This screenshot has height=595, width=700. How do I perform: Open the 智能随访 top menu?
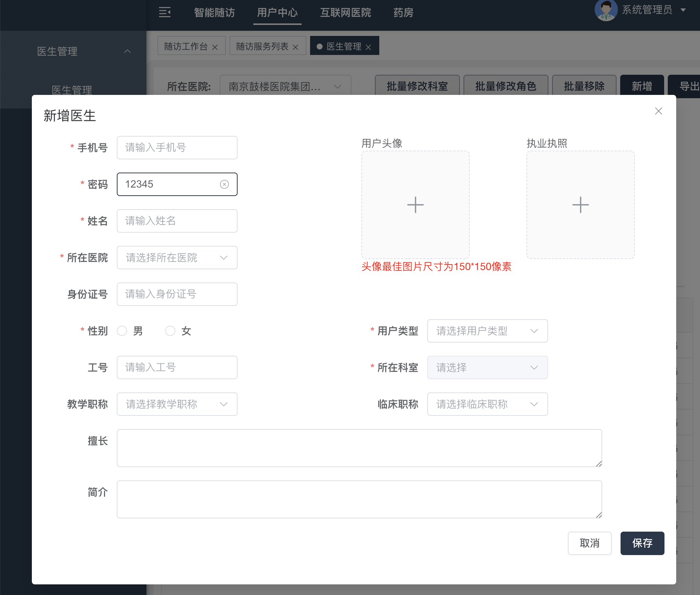pyautogui.click(x=215, y=13)
